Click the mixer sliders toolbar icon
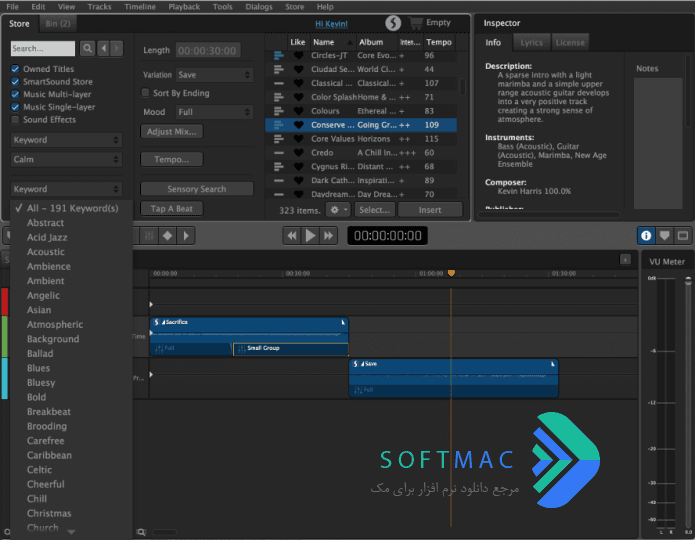 click(x=149, y=235)
